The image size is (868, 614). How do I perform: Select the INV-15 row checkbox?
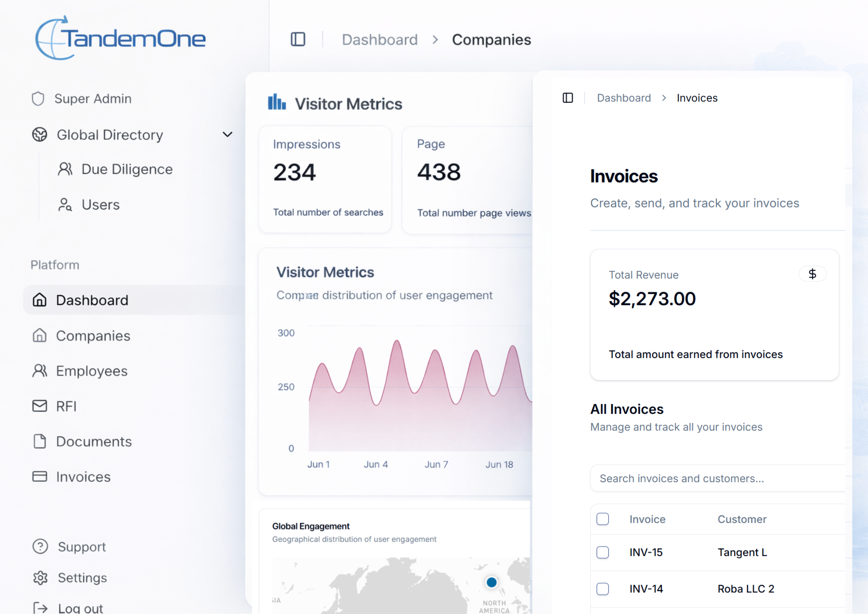tap(602, 552)
